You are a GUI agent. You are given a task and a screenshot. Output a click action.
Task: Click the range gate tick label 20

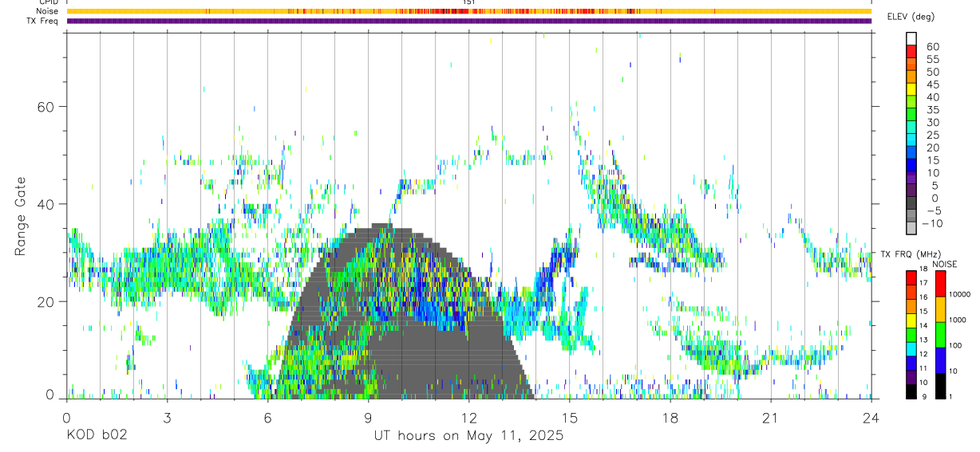(46, 302)
